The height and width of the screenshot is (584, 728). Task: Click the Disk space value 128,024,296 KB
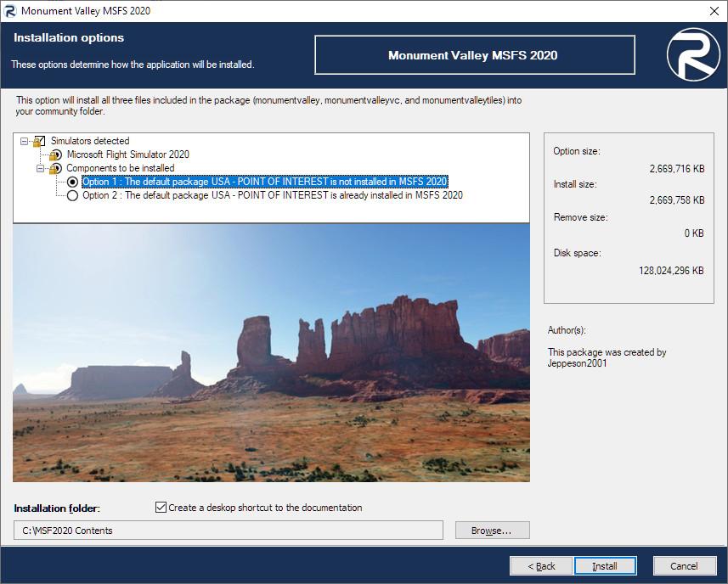[671, 271]
